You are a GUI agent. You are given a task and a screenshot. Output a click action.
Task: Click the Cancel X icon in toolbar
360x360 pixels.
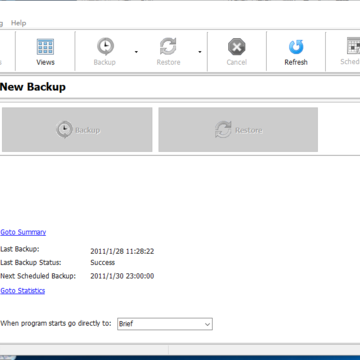(237, 47)
